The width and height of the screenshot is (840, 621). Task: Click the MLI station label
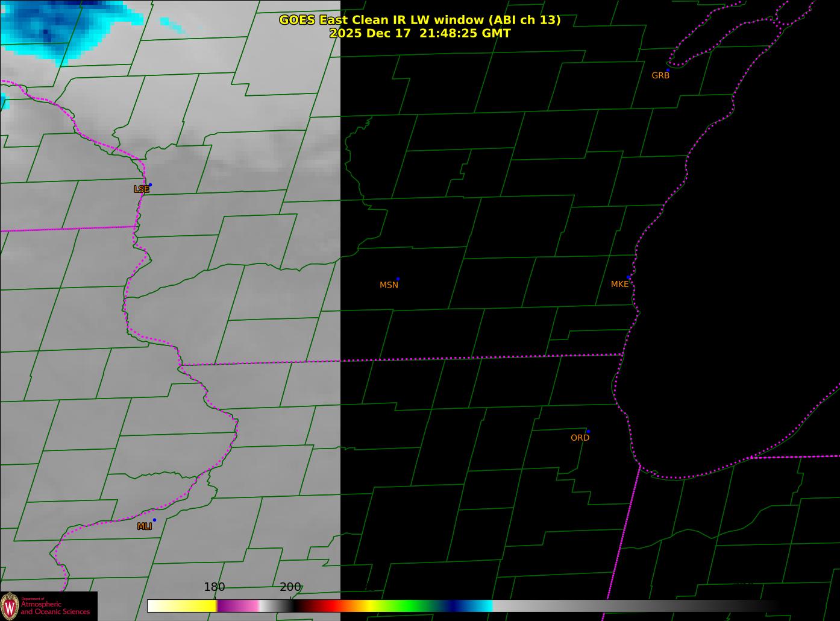[144, 526]
